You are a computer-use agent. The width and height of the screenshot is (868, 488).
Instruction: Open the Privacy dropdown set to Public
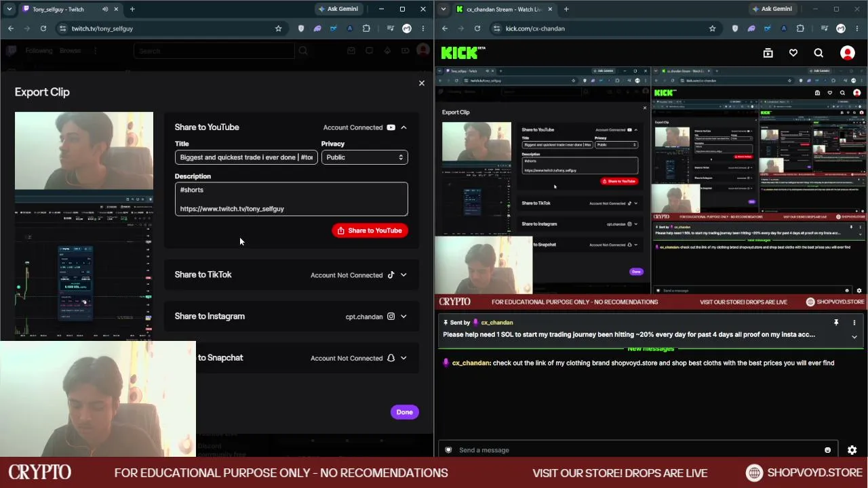coord(365,157)
